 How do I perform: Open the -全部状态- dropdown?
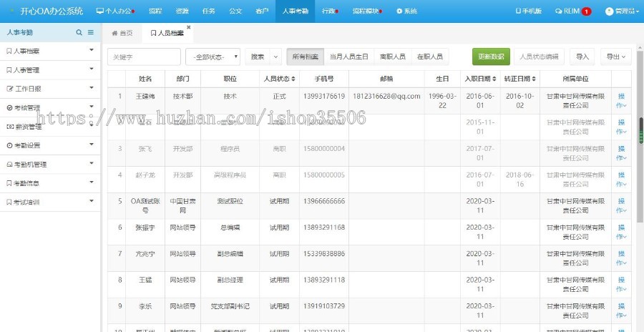213,57
